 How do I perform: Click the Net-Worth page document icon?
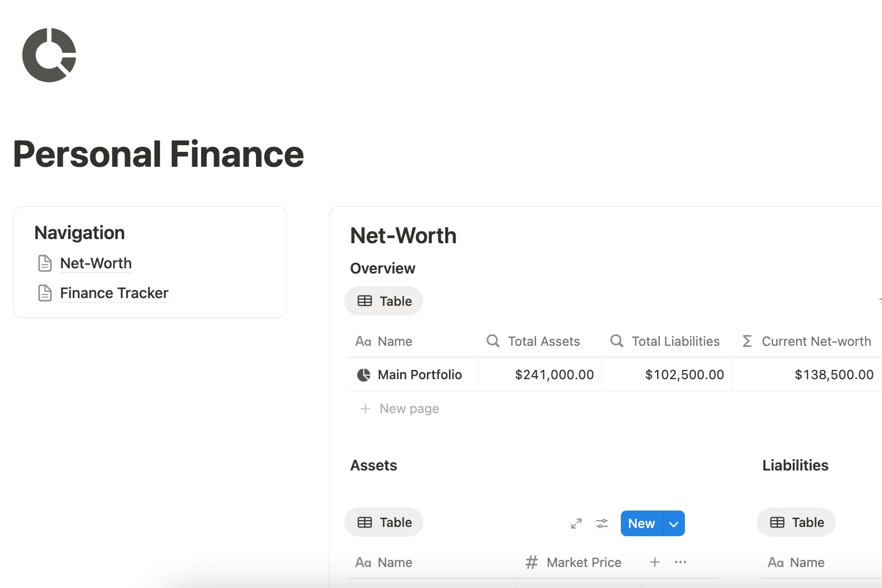tap(45, 263)
